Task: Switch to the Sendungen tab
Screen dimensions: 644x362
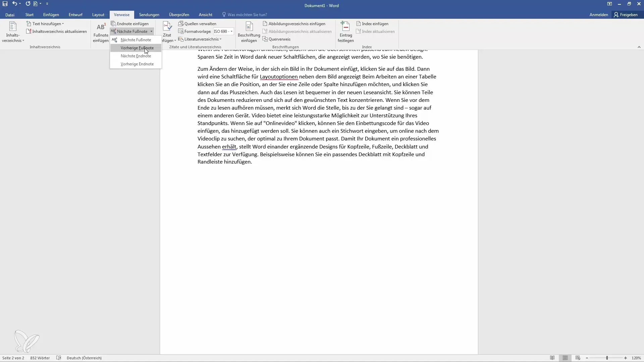Action: tap(149, 15)
